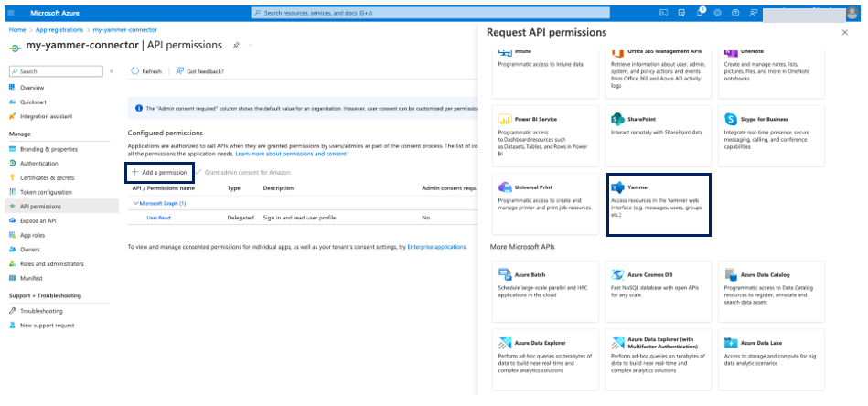
Task: Open Cloud Shell from the top bar
Action: pos(663,13)
